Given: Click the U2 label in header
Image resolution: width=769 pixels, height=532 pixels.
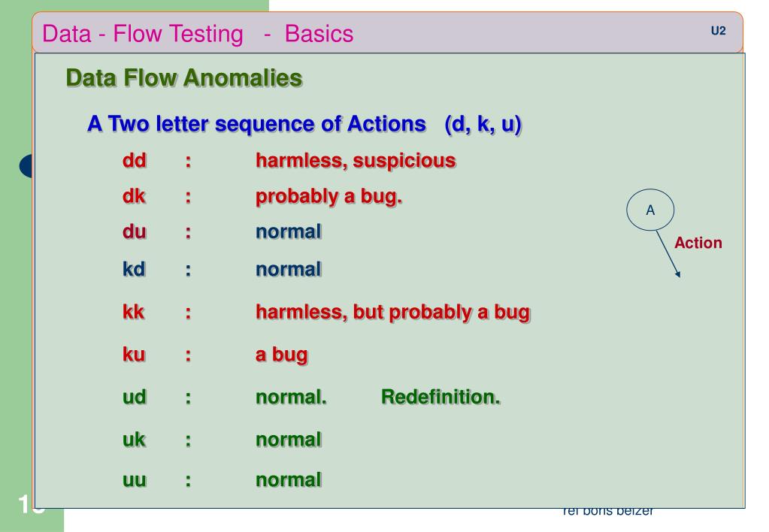Looking at the screenshot, I should (x=718, y=31).
